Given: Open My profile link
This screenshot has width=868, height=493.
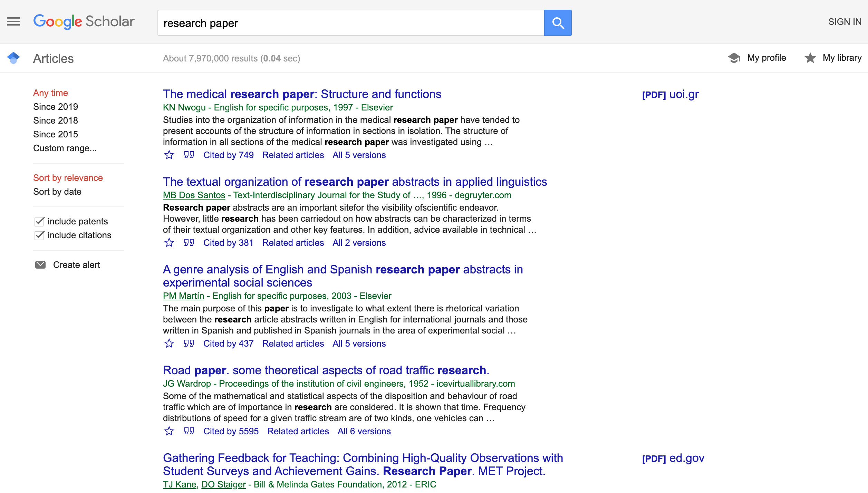Looking at the screenshot, I should tap(766, 58).
